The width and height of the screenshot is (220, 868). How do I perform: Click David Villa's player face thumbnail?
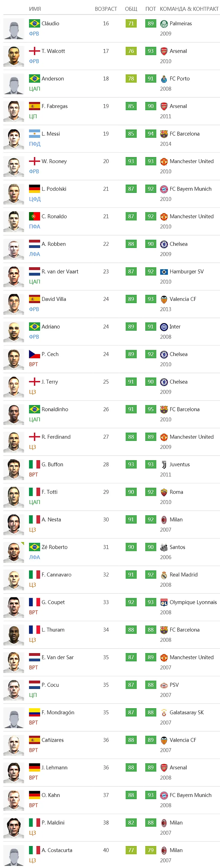click(x=14, y=304)
